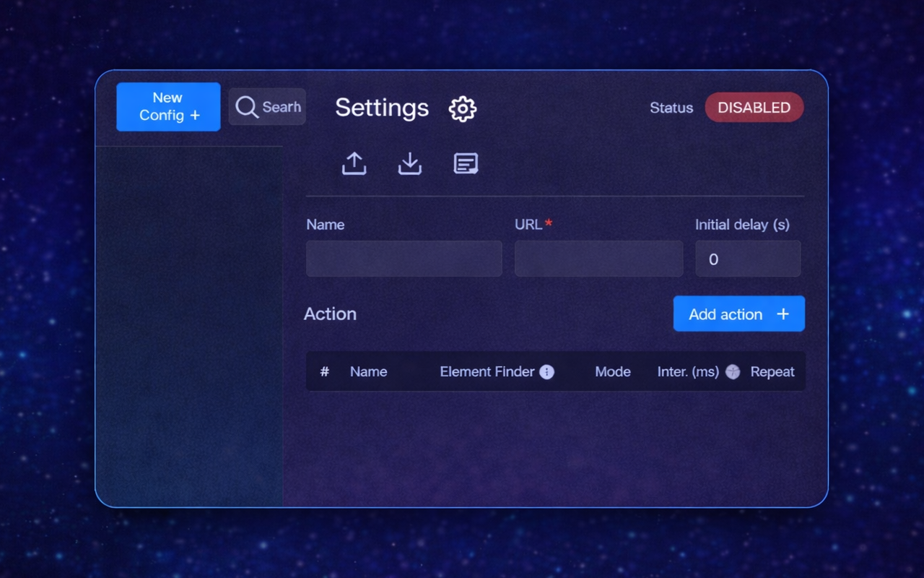The width and height of the screenshot is (924, 578).
Task: Click the export (upload arrow) icon
Action: click(354, 163)
